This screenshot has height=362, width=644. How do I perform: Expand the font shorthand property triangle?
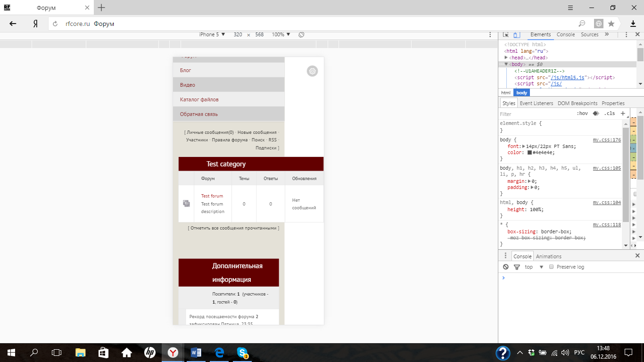pyautogui.click(x=524, y=147)
